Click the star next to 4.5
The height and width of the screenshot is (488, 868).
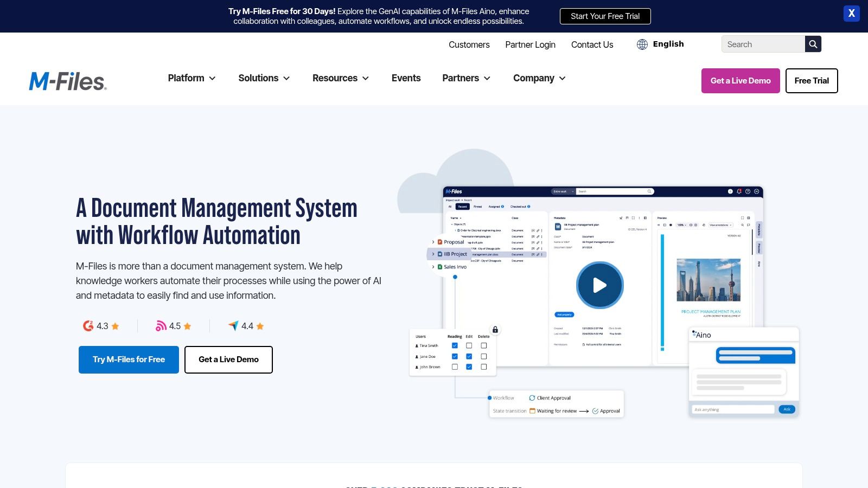tap(188, 326)
